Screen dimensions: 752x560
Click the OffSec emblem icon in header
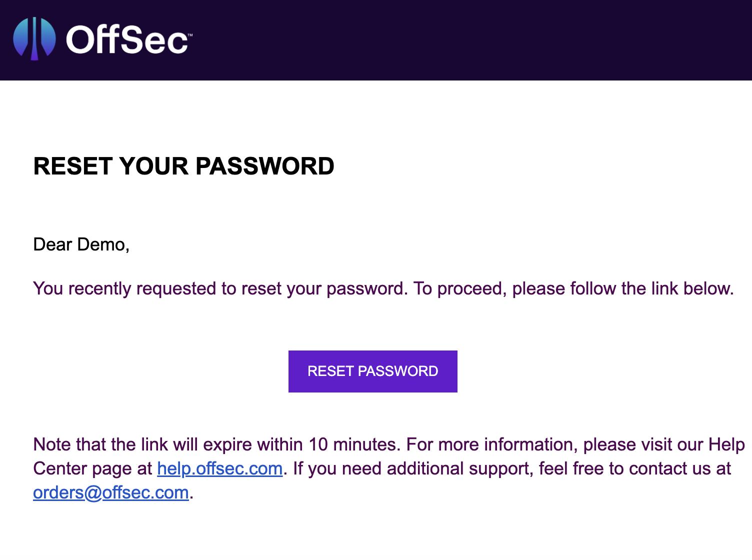[34, 38]
